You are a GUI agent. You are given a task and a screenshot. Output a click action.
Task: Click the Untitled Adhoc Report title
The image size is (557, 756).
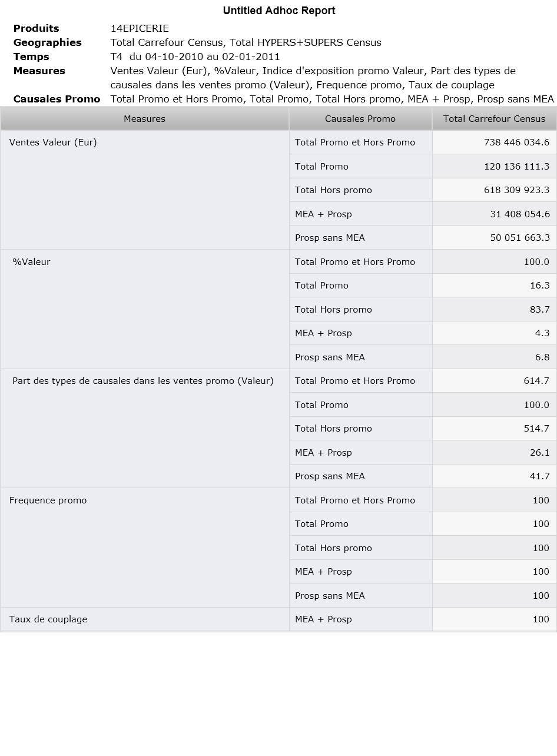(x=279, y=11)
